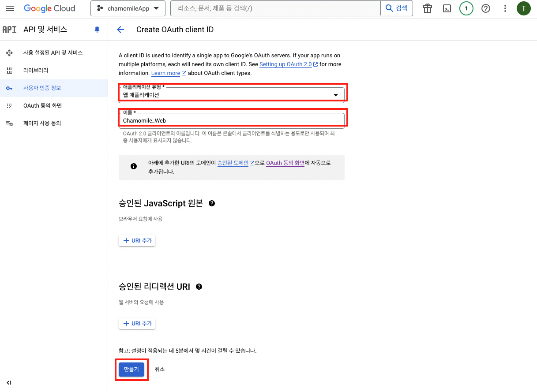This screenshot has width=537, height=392.
Task: Open notifications badge showing 1
Action: (466, 8)
